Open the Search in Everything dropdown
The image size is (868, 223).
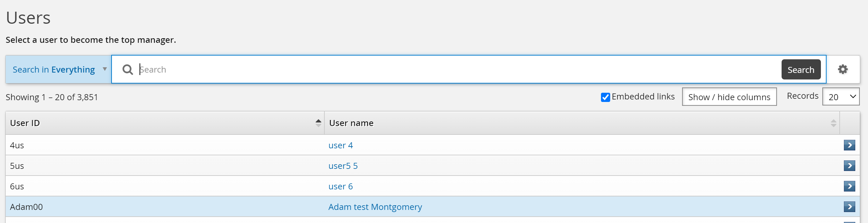coord(59,69)
